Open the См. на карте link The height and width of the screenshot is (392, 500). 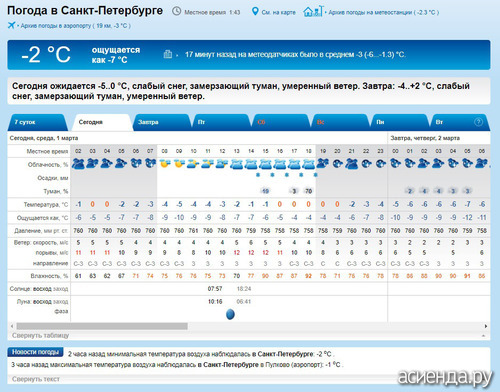(278, 13)
